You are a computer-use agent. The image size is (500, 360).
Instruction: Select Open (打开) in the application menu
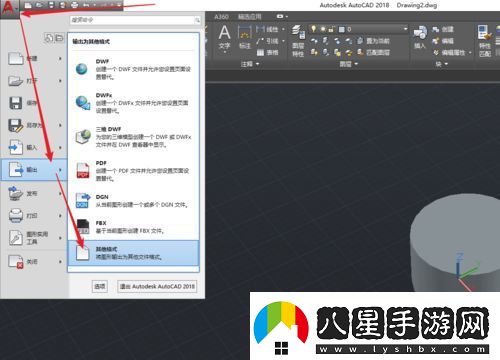coord(33,81)
